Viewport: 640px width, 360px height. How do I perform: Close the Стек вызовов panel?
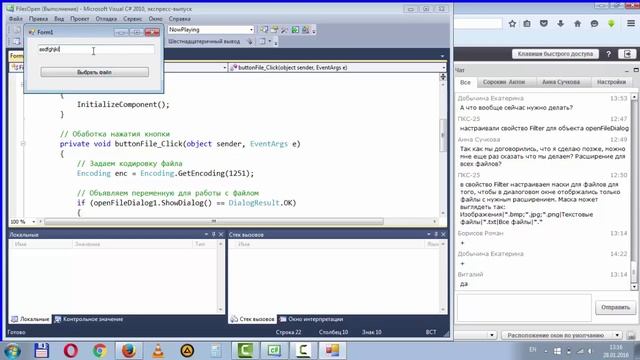point(443,234)
